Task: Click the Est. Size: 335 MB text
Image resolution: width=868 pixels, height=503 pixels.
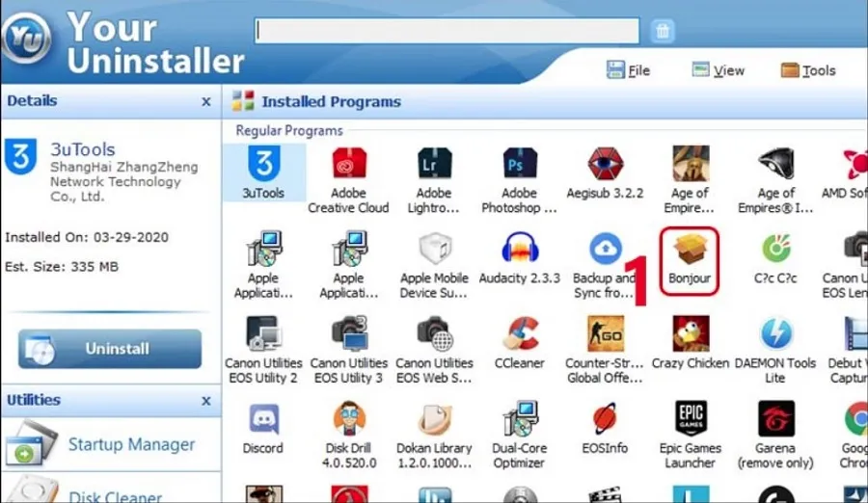Action: (62, 267)
